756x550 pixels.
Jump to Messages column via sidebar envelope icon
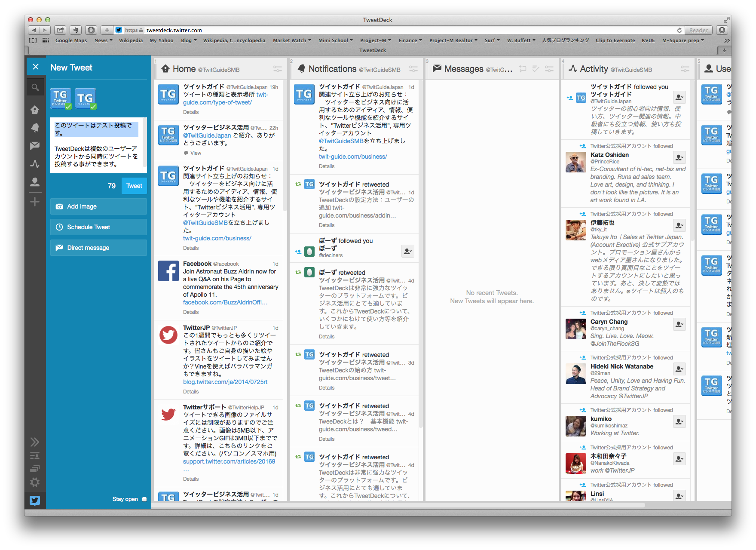point(35,146)
